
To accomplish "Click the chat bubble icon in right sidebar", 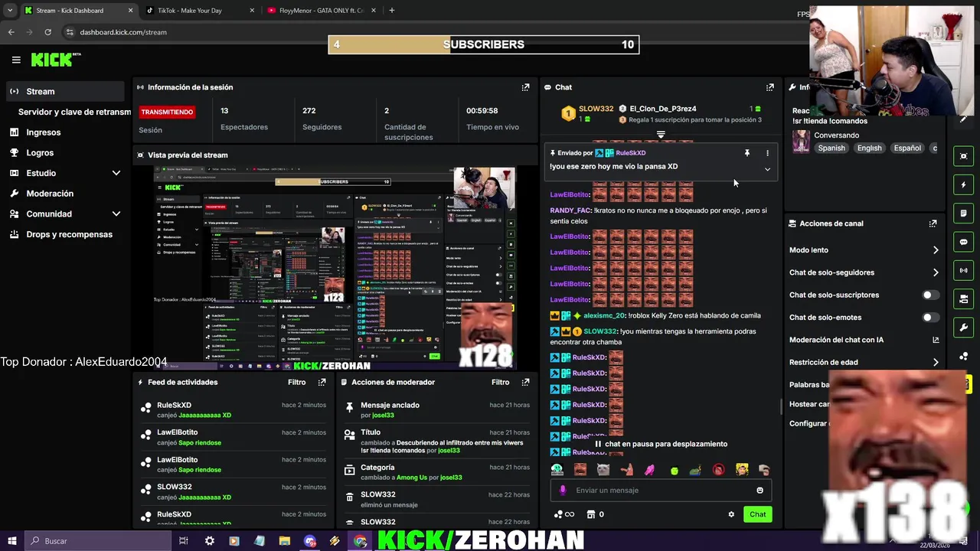I will click(x=963, y=242).
